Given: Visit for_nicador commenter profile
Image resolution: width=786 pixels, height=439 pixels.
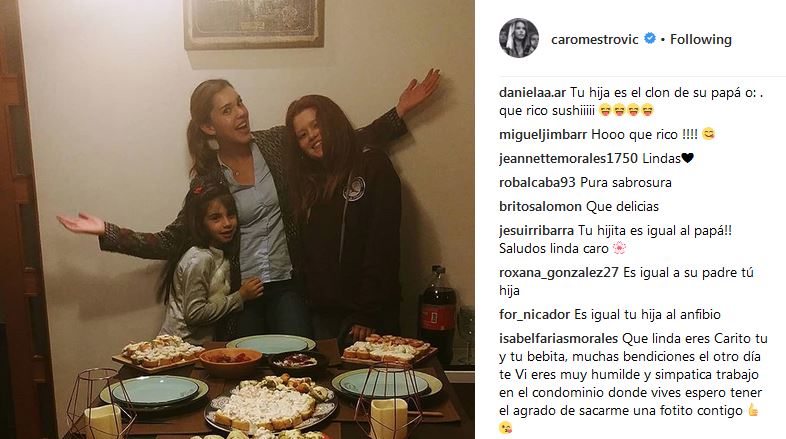Looking at the screenshot, I should (534, 315).
